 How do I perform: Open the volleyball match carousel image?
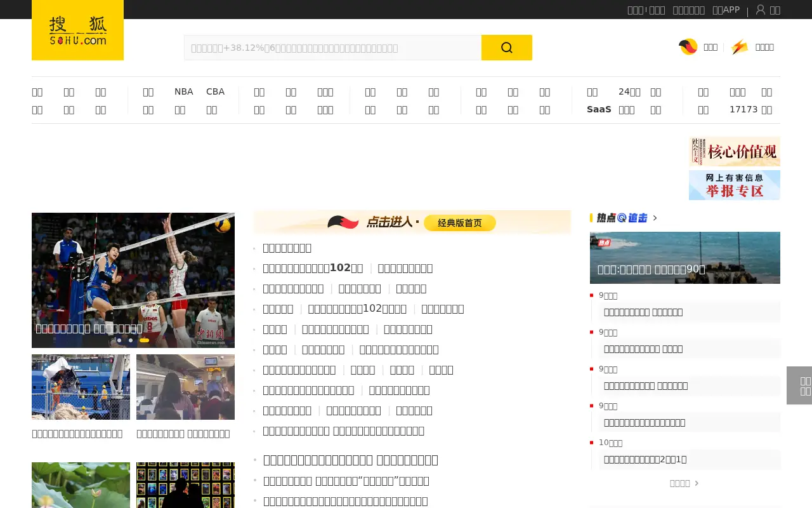click(133, 280)
